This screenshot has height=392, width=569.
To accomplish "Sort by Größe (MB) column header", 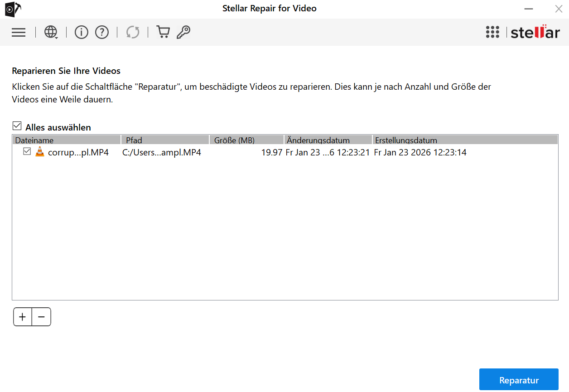I will click(247, 140).
